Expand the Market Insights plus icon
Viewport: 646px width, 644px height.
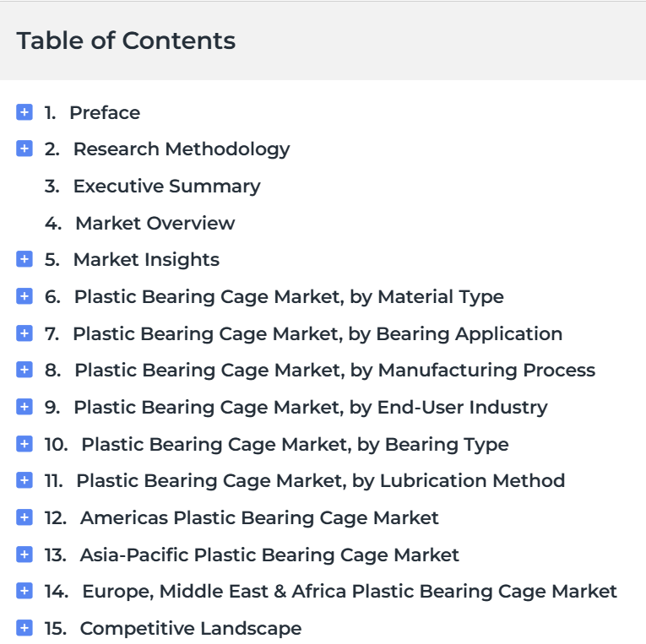coord(24,259)
